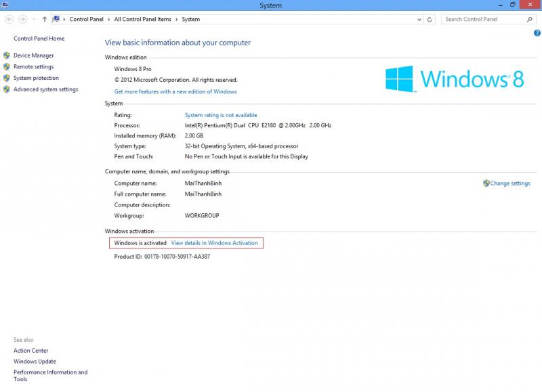
Task: Expand the chevron after Control Panel
Action: [x=109, y=20]
